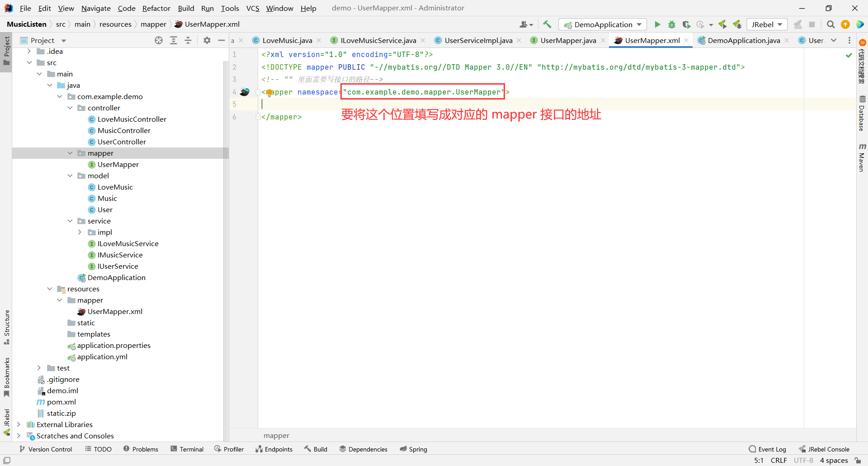This screenshot has width=868, height=466.
Task: Collapse the resources folder
Action: [50, 289]
